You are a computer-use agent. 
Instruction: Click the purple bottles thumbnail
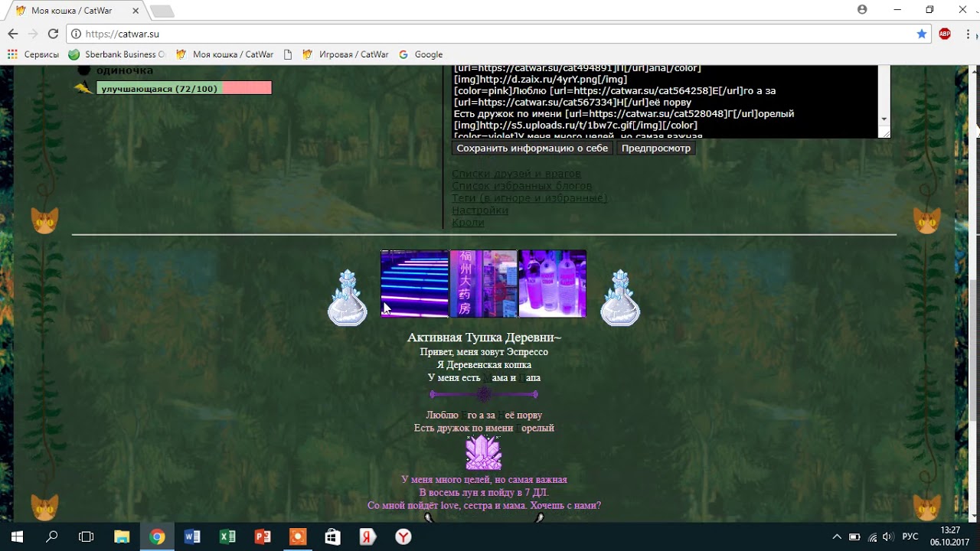553,284
